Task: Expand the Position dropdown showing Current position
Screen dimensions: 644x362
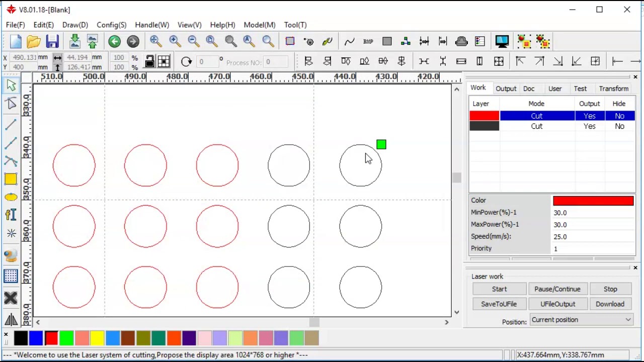Action: tap(582, 320)
